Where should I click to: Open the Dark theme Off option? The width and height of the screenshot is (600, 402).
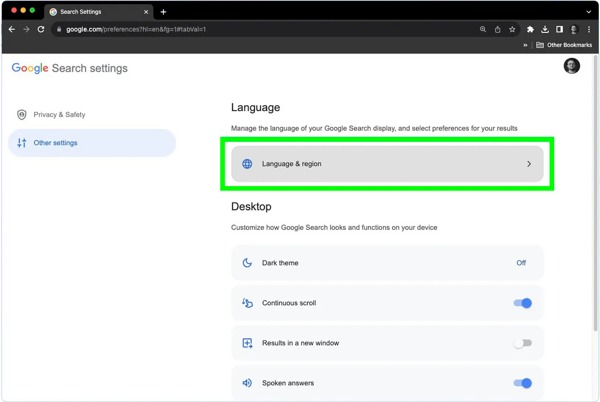tap(520, 263)
